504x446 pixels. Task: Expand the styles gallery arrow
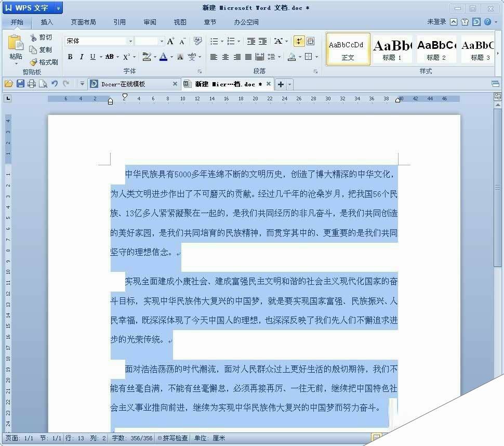coord(498,53)
